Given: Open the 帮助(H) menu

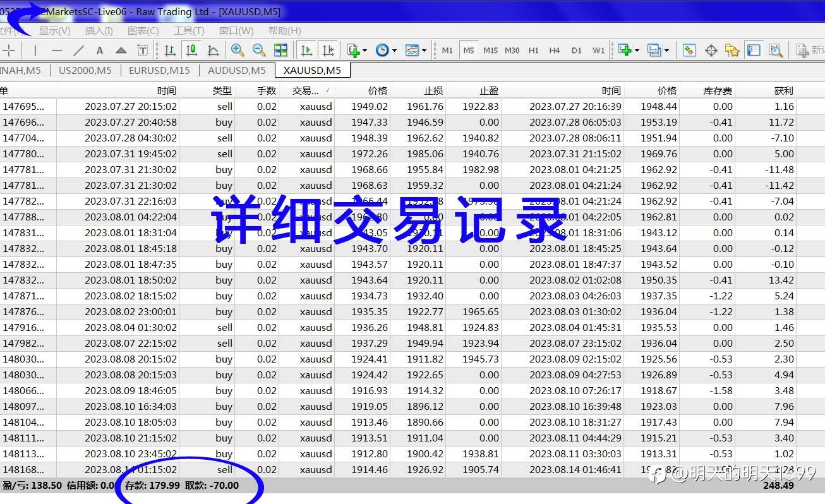Looking at the screenshot, I should coord(285,30).
